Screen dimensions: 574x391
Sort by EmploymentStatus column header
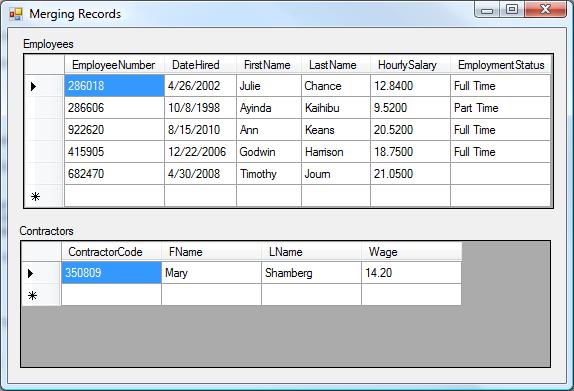click(500, 65)
